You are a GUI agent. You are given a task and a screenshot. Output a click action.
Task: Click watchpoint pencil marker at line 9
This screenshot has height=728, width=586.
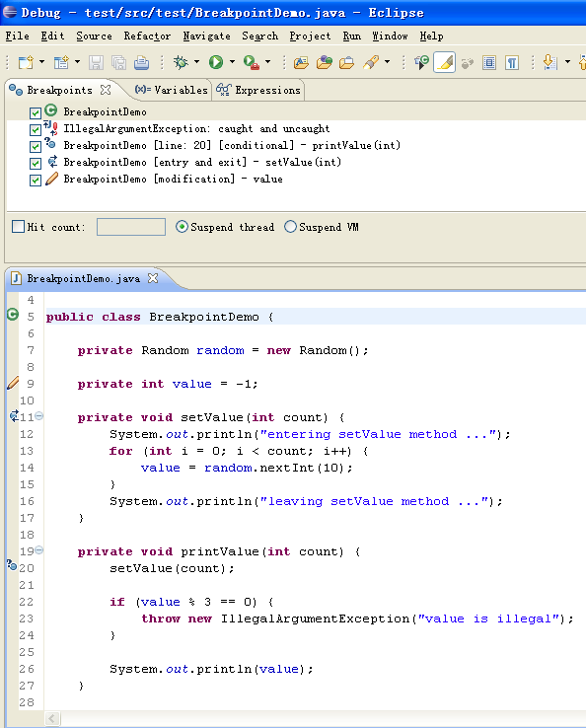[13, 383]
